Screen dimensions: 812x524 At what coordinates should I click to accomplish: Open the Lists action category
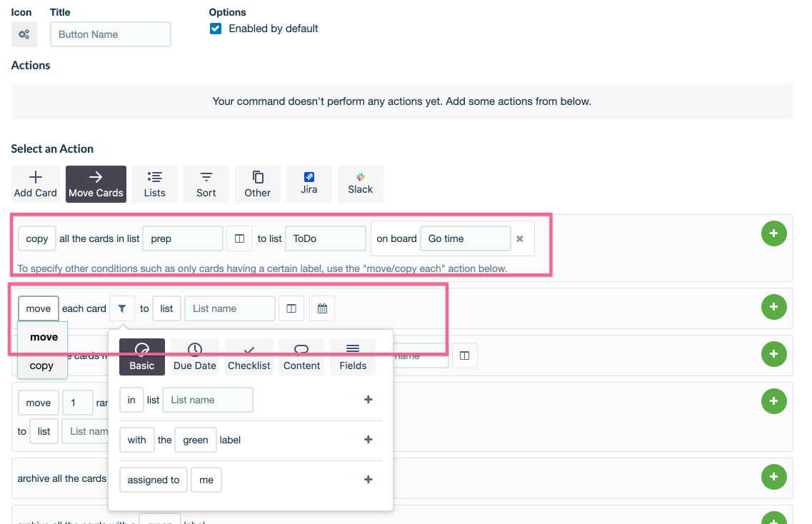154,183
